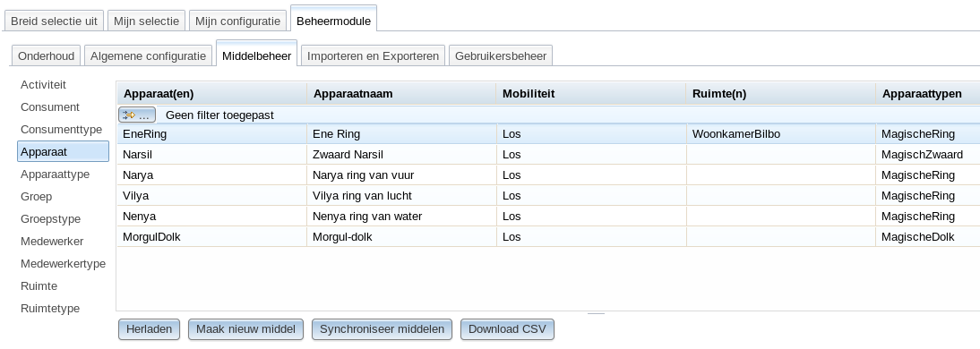This screenshot has width=980, height=349.
Task: Select the Nenya device cell
Action: coord(212,216)
